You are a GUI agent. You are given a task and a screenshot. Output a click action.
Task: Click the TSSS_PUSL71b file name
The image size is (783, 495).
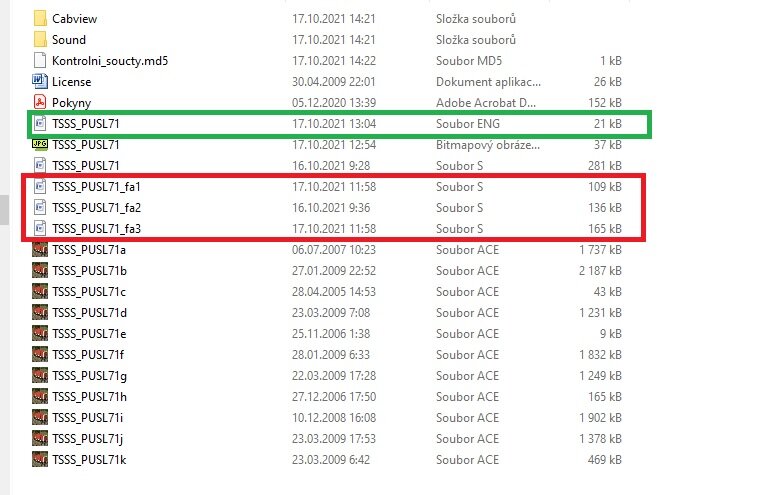click(89, 270)
